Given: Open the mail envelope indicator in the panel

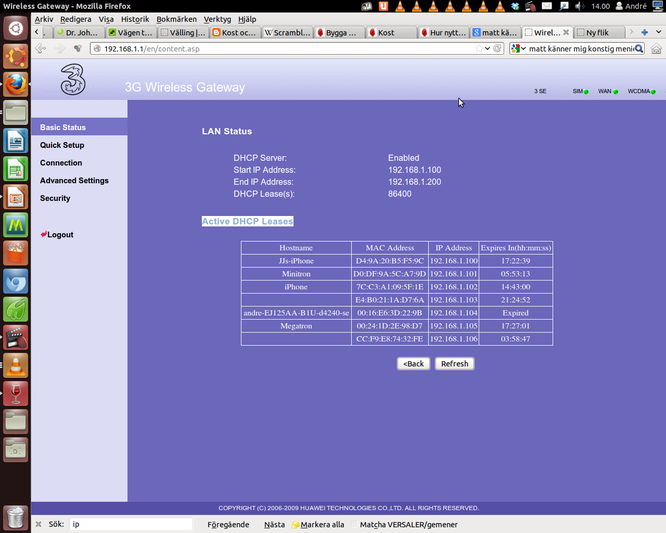Looking at the screenshot, I should (547, 6).
